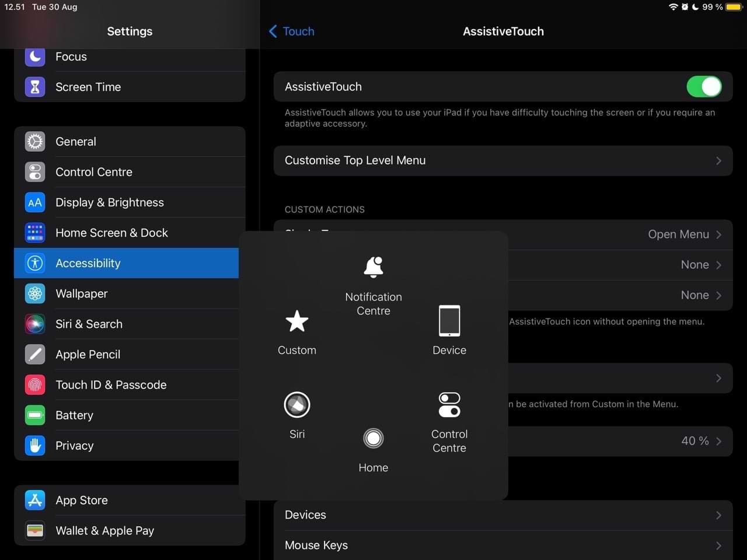Tap the Device icon in AssistiveTouch menu
Viewport: 747px width, 560px height.
tap(449, 321)
